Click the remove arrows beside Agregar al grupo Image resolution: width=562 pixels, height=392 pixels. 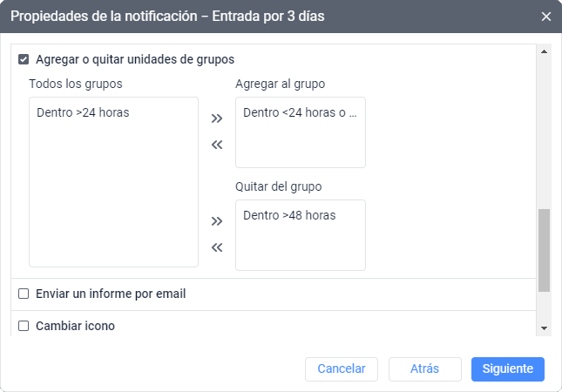[x=217, y=145]
